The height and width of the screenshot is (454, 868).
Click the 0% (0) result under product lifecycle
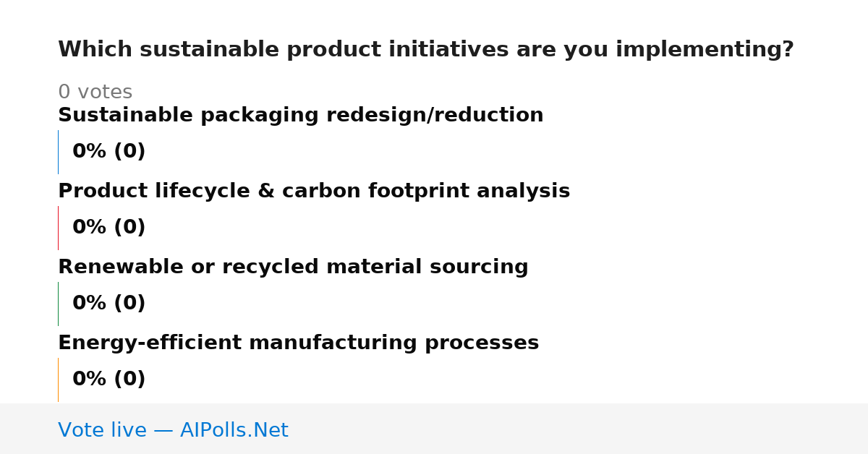pos(109,228)
